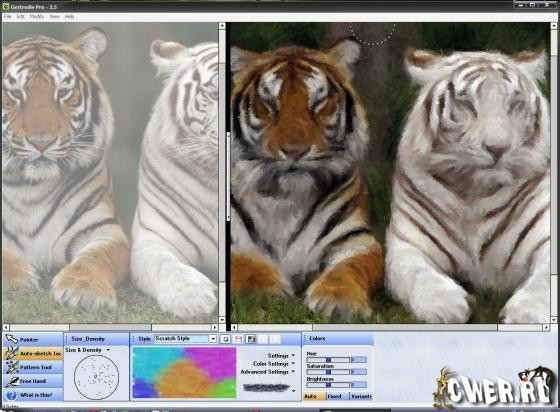Viewport: 560px width, 412px height.
Task: Click the Colors panel grip handle
Action: (x=305, y=339)
